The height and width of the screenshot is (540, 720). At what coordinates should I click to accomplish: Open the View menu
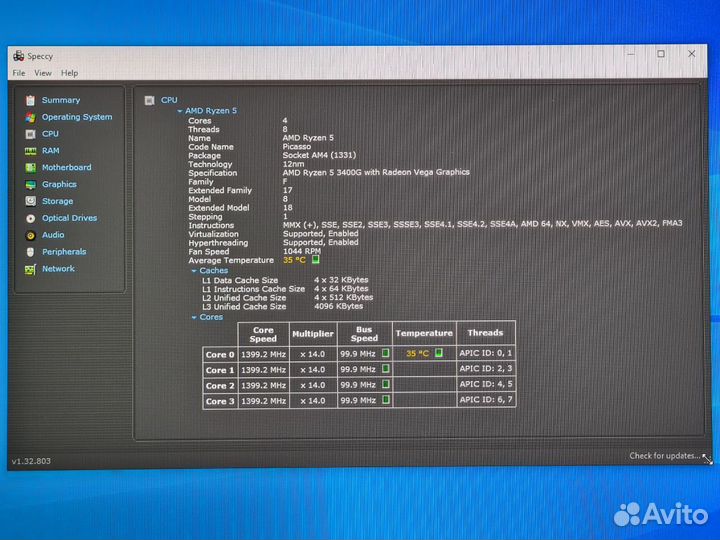click(x=43, y=73)
